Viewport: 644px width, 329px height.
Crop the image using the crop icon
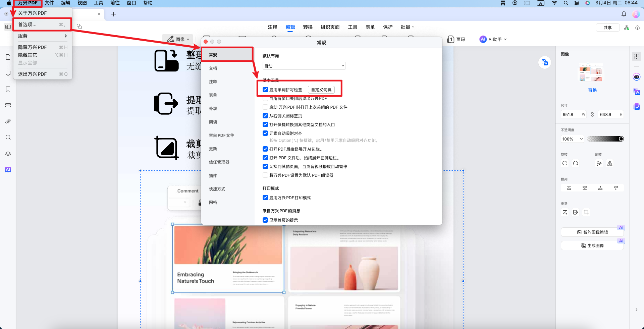coord(587,212)
